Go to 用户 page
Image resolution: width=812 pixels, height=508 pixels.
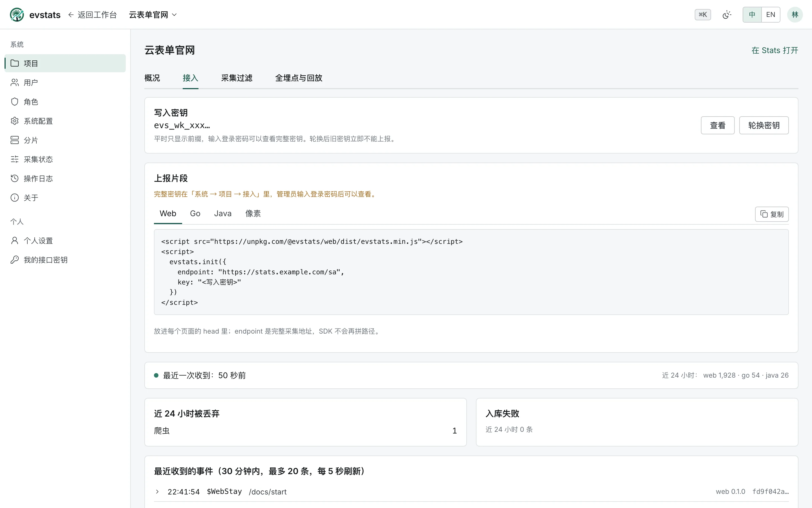point(65,82)
